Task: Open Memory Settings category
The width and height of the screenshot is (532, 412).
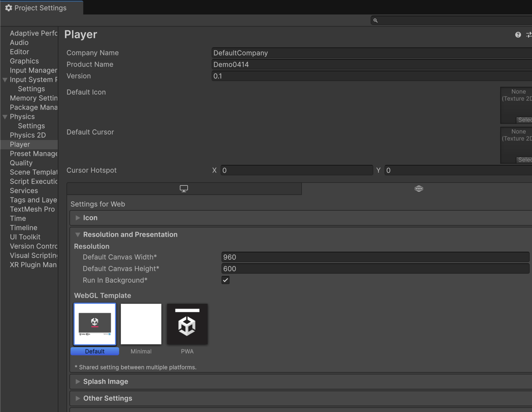Action: point(34,98)
